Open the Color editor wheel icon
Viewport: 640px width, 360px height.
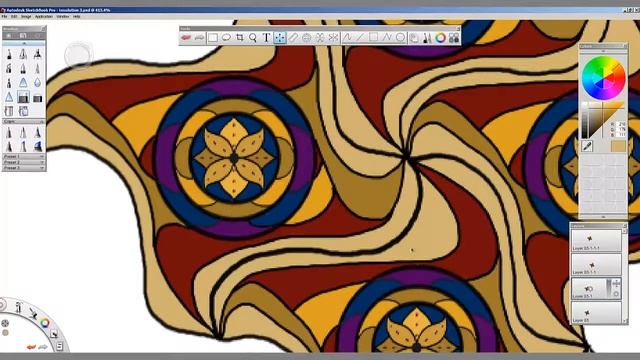(440, 38)
